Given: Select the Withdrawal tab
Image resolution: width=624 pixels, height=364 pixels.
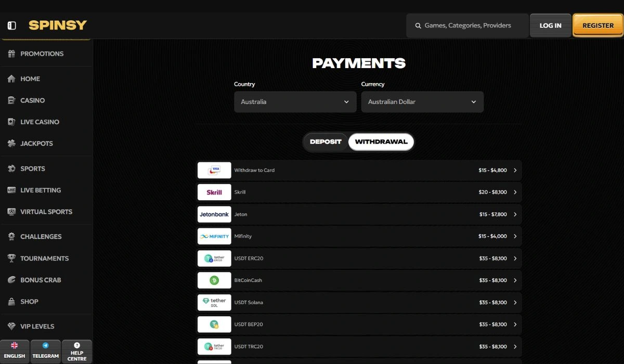Looking at the screenshot, I should [x=381, y=142].
